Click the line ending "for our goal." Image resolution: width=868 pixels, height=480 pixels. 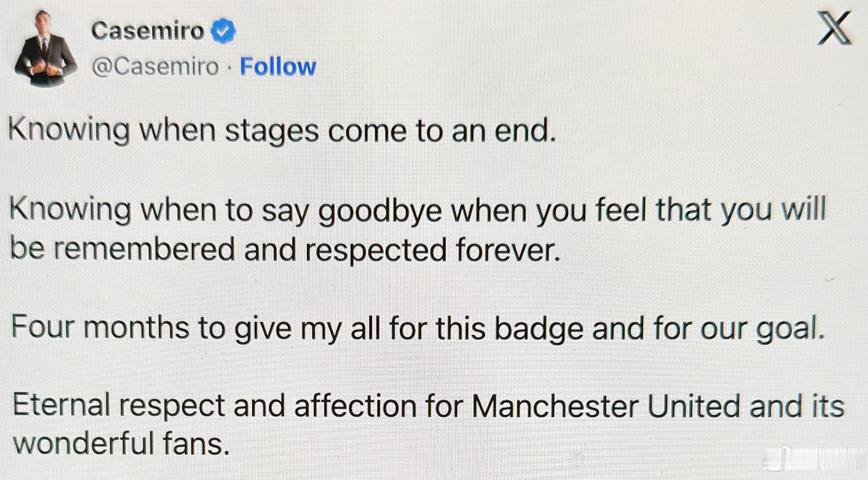pos(418,328)
